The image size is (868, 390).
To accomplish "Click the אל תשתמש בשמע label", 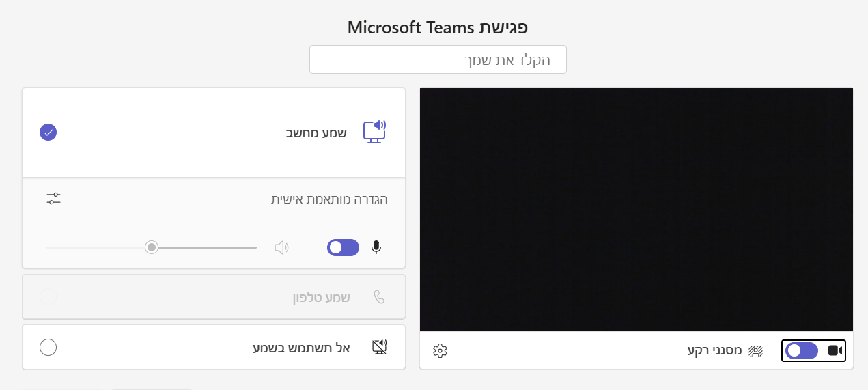I will coord(301,348).
